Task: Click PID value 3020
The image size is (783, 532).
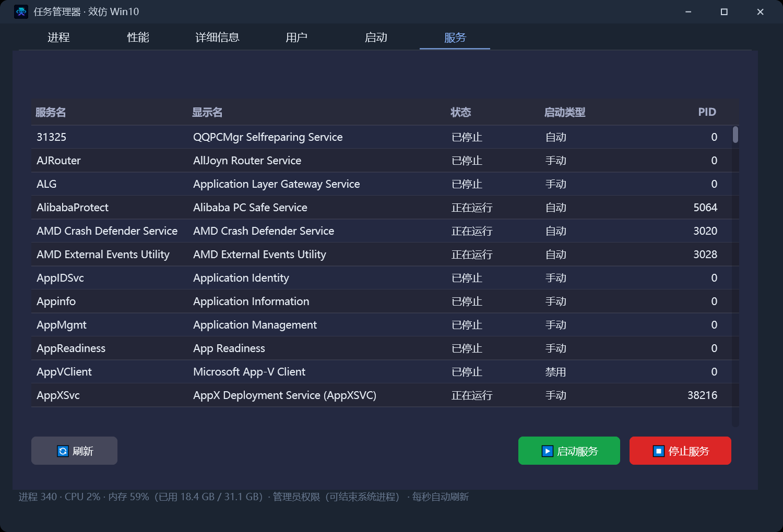Action: click(x=705, y=231)
